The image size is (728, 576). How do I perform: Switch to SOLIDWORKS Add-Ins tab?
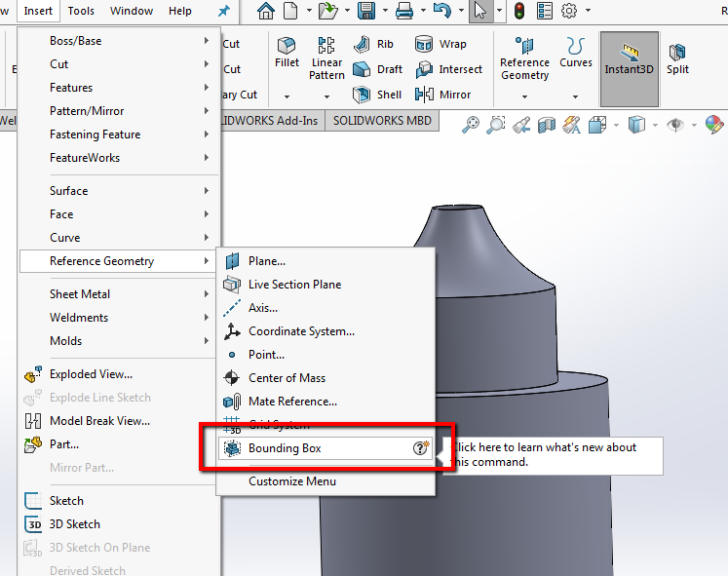point(272,121)
